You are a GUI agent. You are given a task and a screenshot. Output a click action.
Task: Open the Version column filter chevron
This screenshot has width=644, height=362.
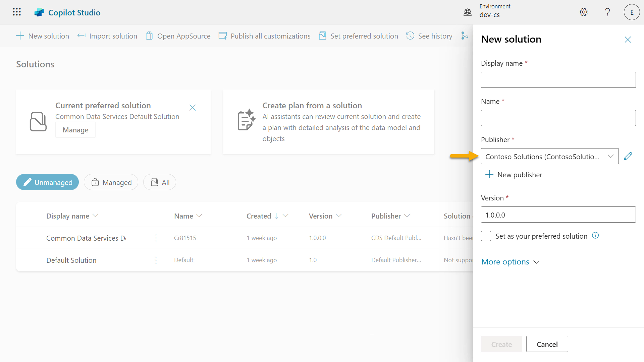(339, 216)
